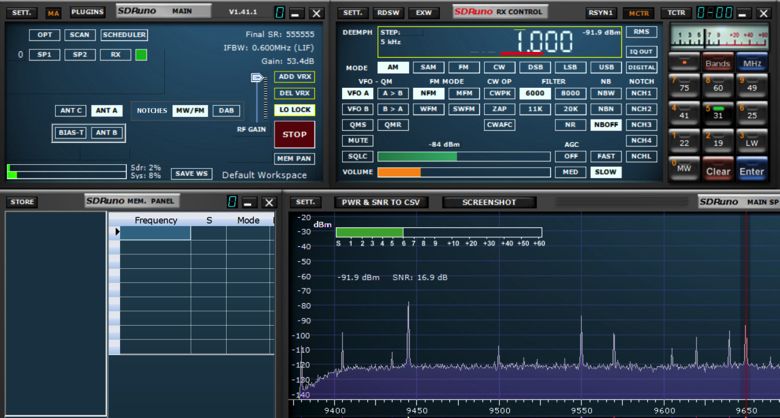Switch demodulation mode to CW
This screenshot has height=418, width=780.
[x=499, y=67]
